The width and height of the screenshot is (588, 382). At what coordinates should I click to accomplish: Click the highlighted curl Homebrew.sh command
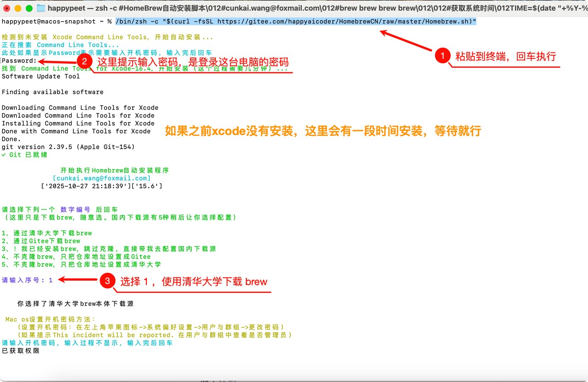tap(295, 22)
